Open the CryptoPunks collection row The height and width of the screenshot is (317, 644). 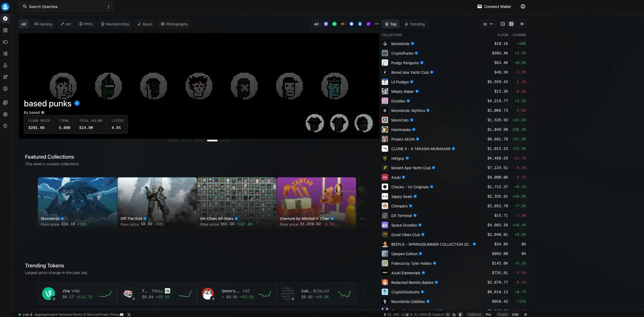click(454, 53)
